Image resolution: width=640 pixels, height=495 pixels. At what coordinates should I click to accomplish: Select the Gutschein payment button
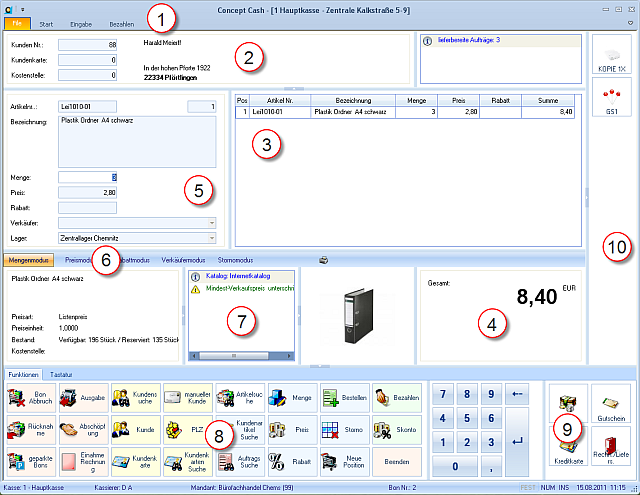tap(610, 403)
